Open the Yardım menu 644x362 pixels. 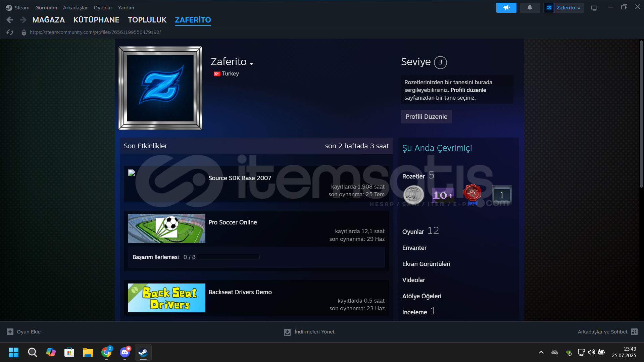coord(126,7)
